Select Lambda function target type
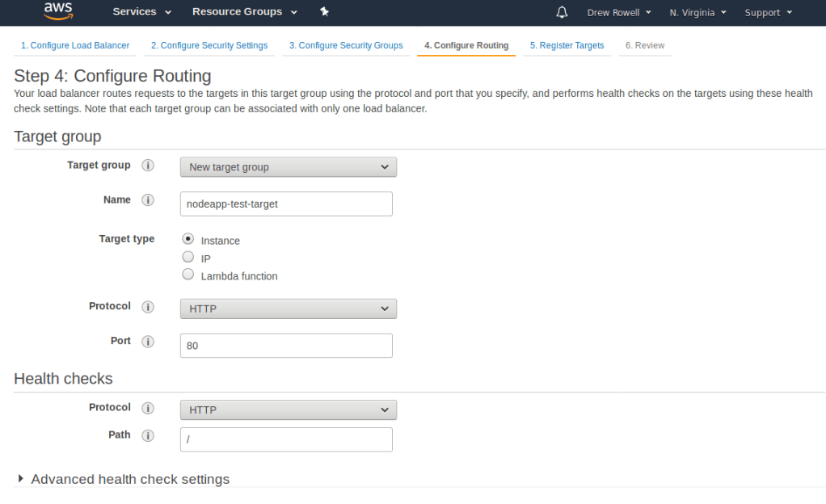The width and height of the screenshot is (826, 504). tap(188, 275)
